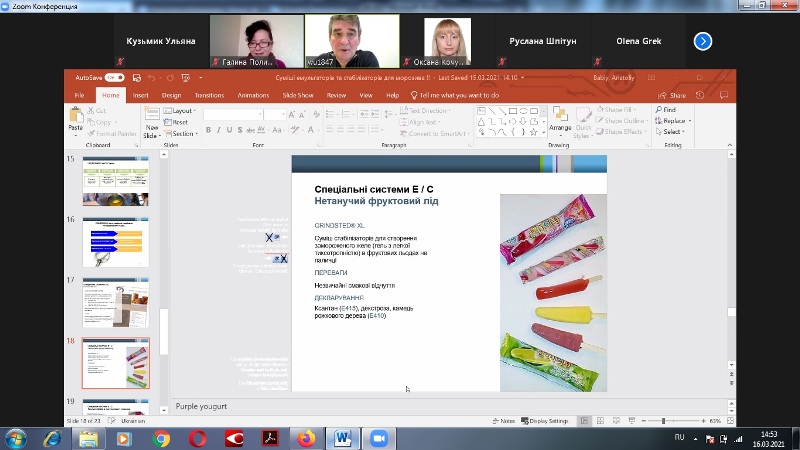The width and height of the screenshot is (800, 450).
Task: Toggle the AutoSave switch
Action: point(115,78)
